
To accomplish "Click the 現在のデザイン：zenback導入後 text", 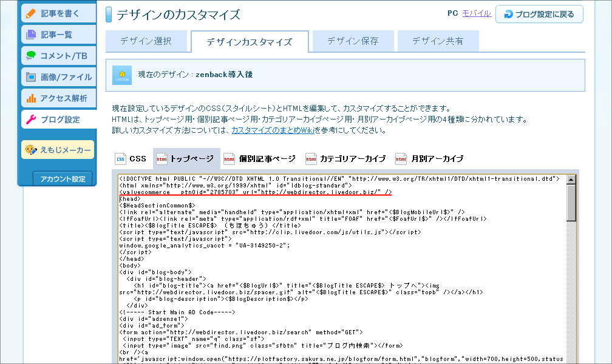I will 195,75.
